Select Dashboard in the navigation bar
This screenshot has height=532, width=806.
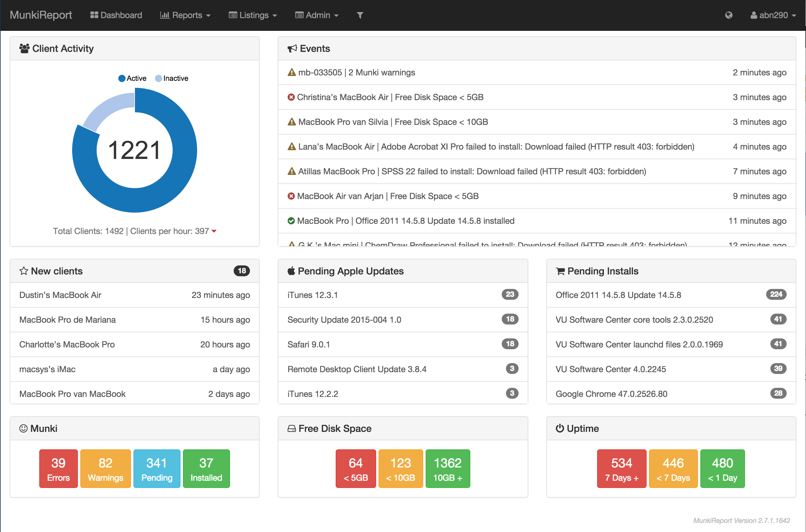click(116, 15)
